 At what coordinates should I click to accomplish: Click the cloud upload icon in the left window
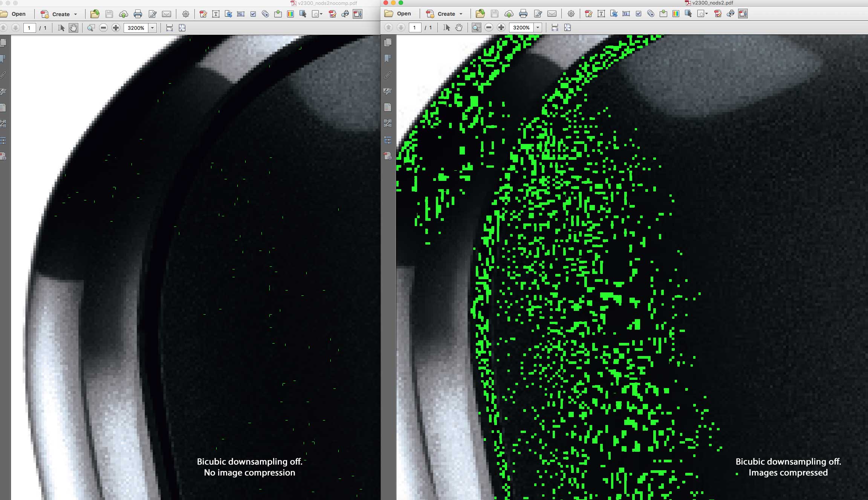click(x=123, y=14)
